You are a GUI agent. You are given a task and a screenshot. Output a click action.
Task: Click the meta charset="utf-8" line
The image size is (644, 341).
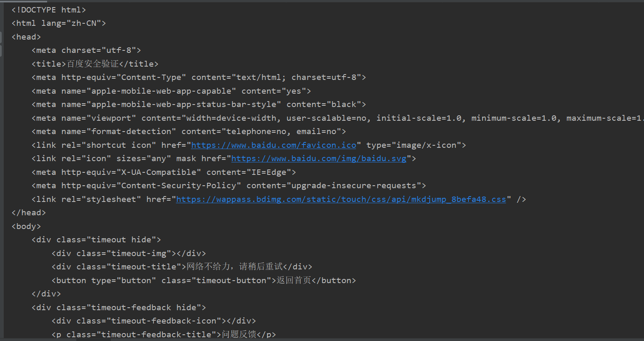click(x=86, y=50)
